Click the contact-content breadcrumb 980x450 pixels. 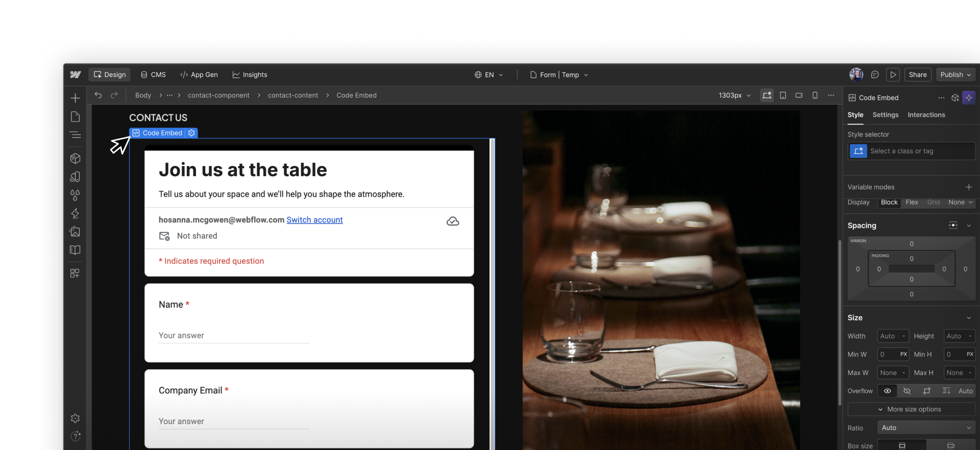tap(293, 95)
